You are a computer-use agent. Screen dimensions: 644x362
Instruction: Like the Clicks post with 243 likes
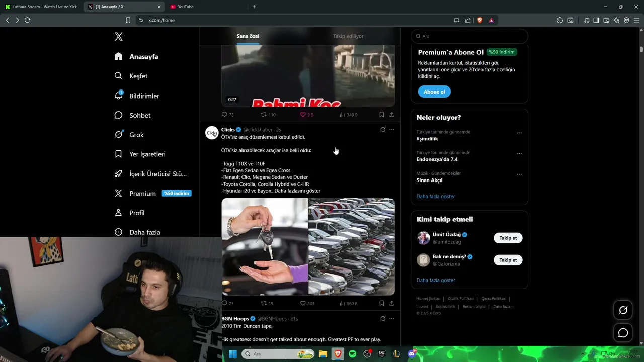point(307,303)
